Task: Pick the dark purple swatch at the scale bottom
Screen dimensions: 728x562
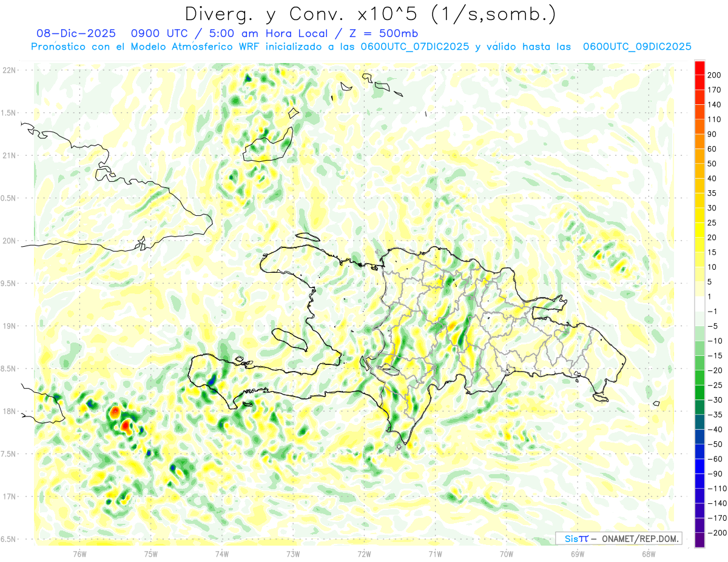Action: pos(699,540)
